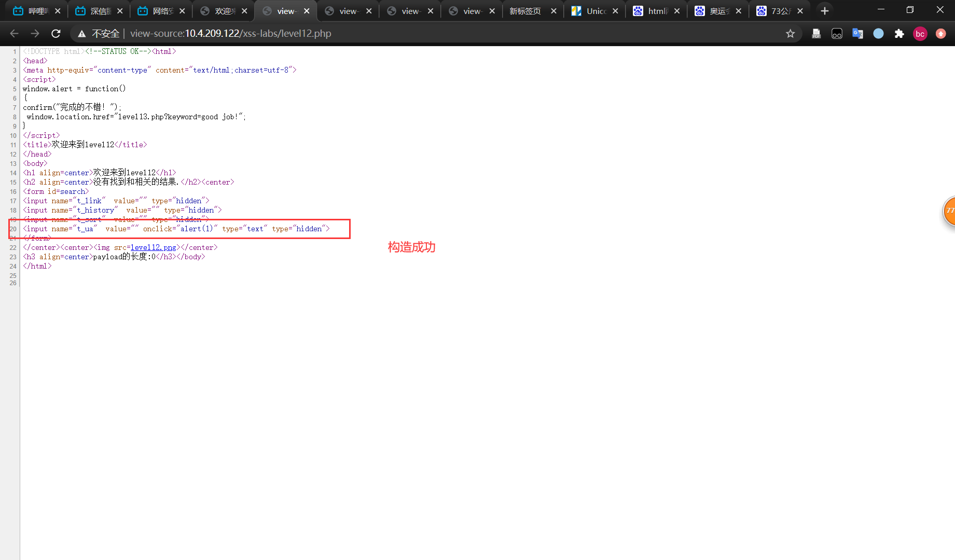The height and width of the screenshot is (560, 955).
Task: Click the red update arrow icon
Action: pos(940,34)
